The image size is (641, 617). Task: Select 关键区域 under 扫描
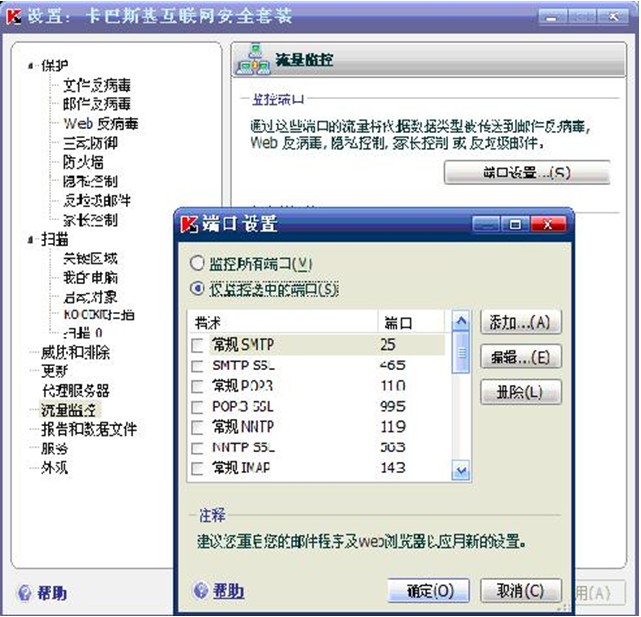coord(90,258)
